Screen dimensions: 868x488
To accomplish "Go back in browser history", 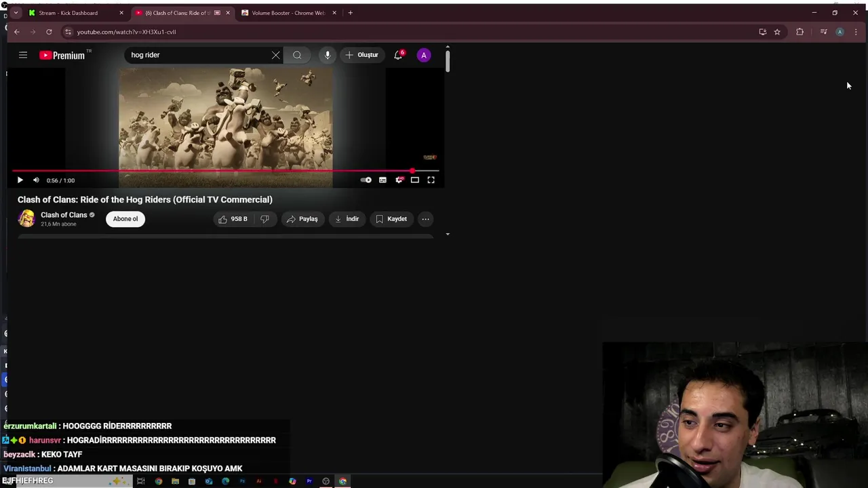I will (x=17, y=32).
